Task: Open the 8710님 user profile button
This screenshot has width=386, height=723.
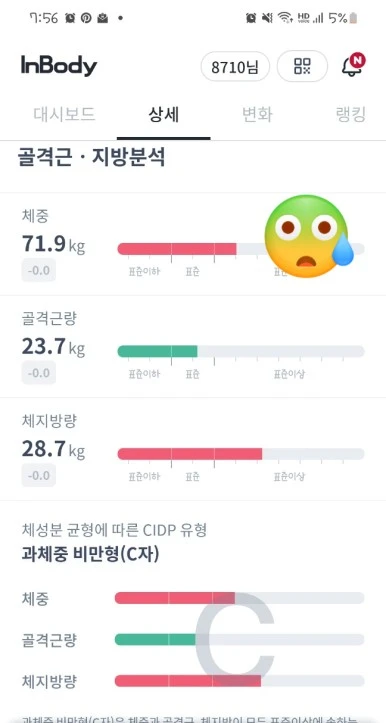Action: (235, 67)
